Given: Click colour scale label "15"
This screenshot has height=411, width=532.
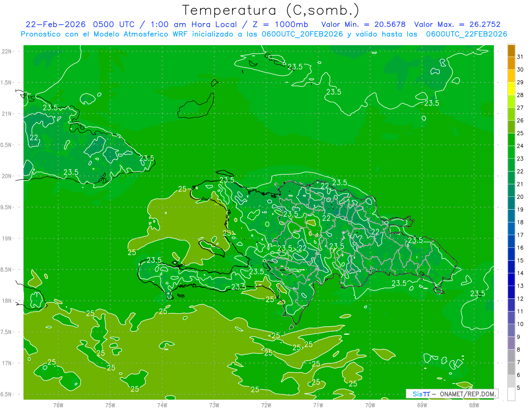Looking at the screenshot, I should (x=520, y=260).
